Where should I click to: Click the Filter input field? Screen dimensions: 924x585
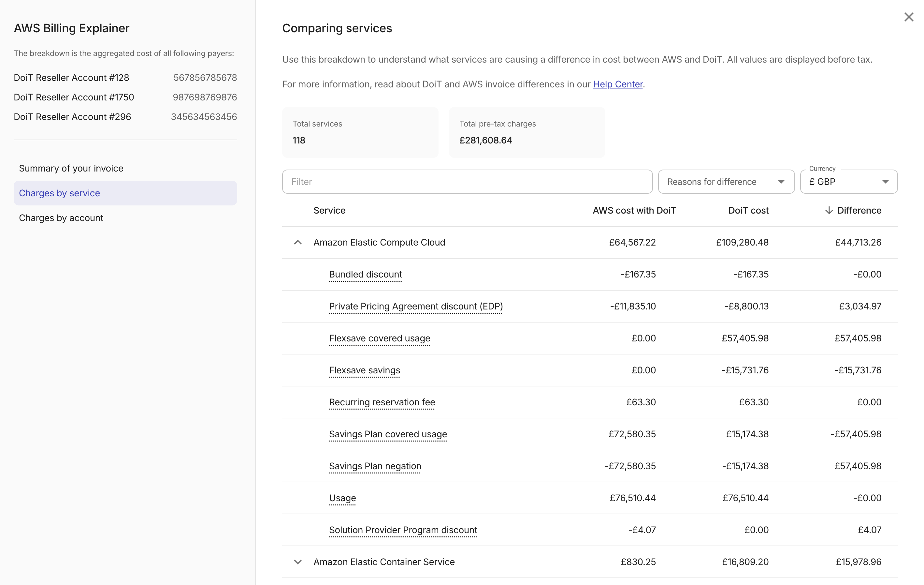(467, 182)
